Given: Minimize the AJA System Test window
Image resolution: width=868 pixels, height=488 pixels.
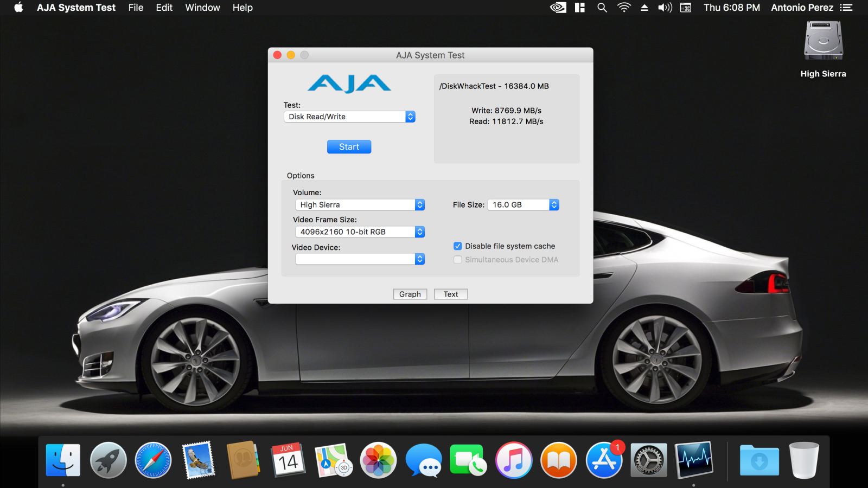Looking at the screenshot, I should point(291,55).
